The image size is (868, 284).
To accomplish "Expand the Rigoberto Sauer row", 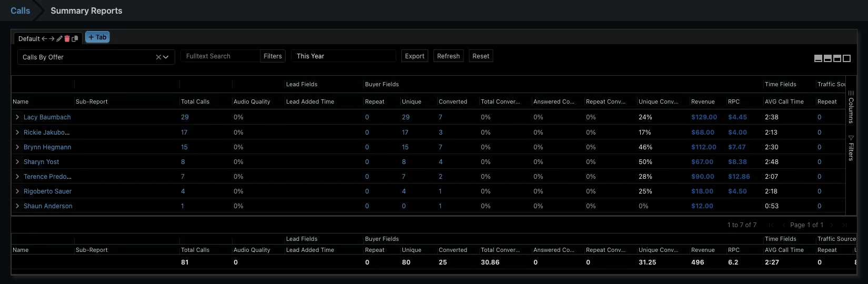I will coord(17,191).
